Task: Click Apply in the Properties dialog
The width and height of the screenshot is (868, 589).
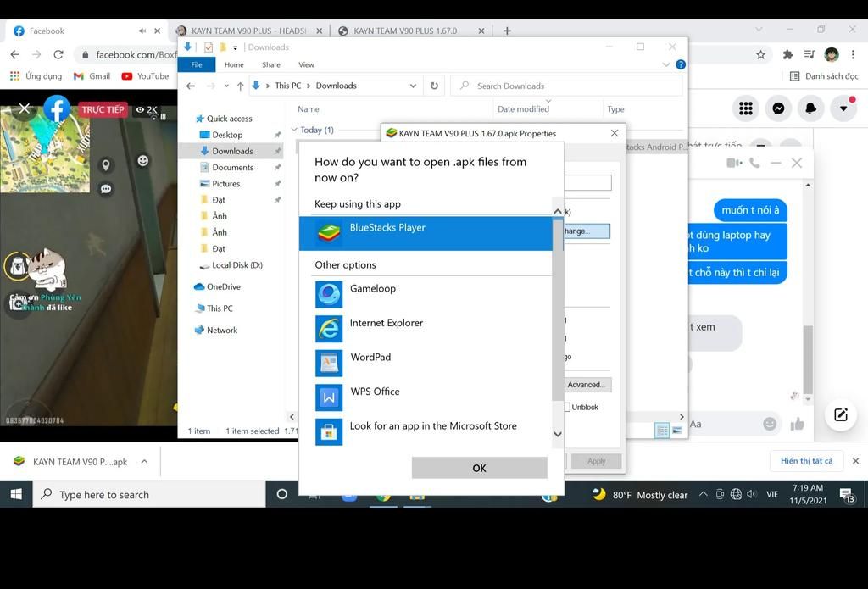Action: pos(596,461)
